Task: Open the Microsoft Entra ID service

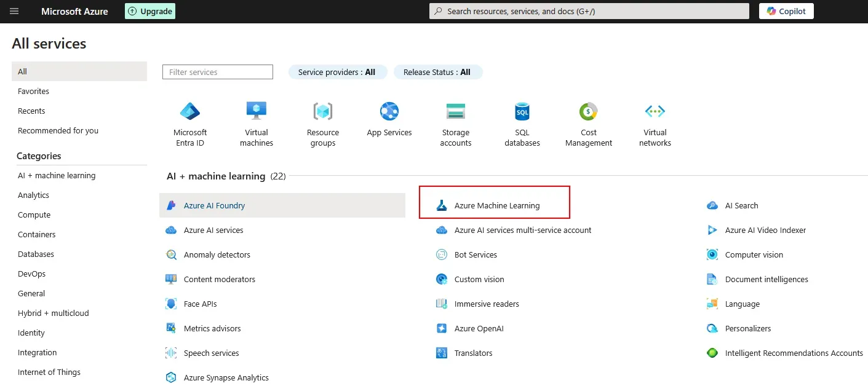Action: coord(189,123)
